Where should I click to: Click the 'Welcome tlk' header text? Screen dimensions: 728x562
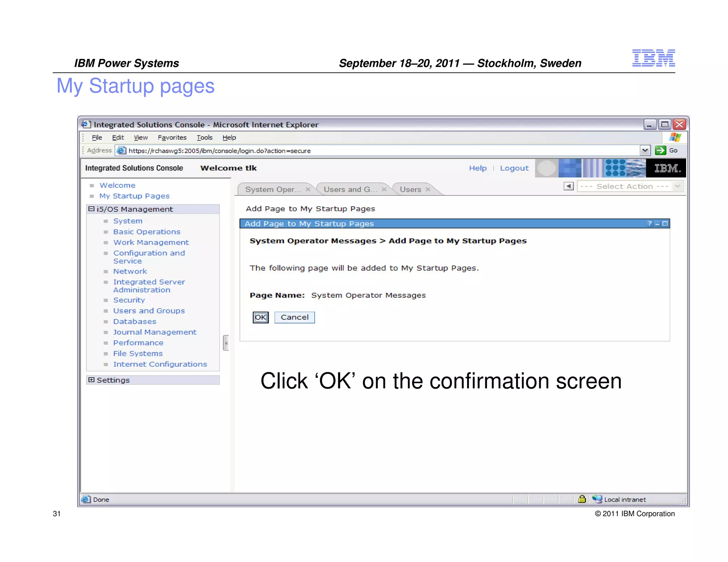point(228,168)
